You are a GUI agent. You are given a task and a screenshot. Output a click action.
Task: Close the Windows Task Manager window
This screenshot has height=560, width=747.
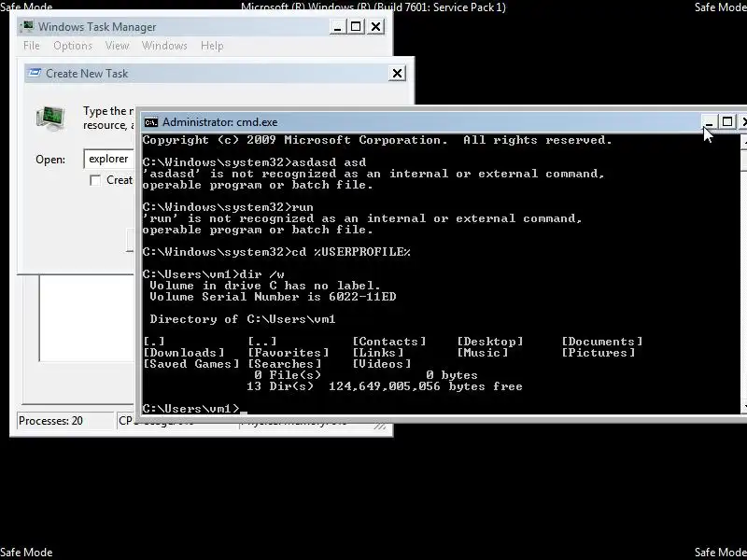pyautogui.click(x=376, y=27)
